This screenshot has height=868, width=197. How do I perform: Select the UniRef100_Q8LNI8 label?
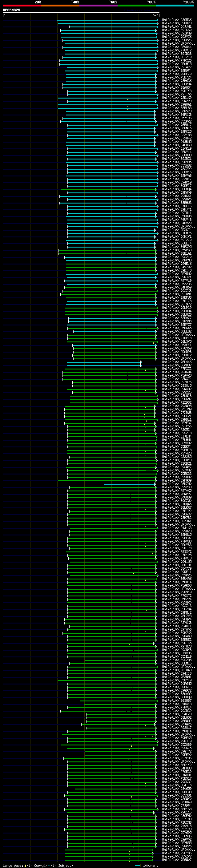pyautogui.click(x=177, y=396)
